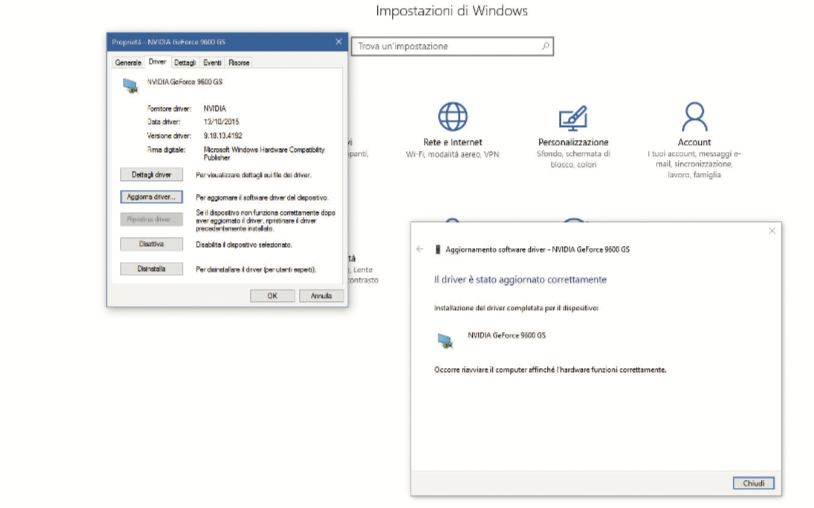Click driver date 13/10/2015 value
Screen dimensions: 814x508
(x=221, y=122)
